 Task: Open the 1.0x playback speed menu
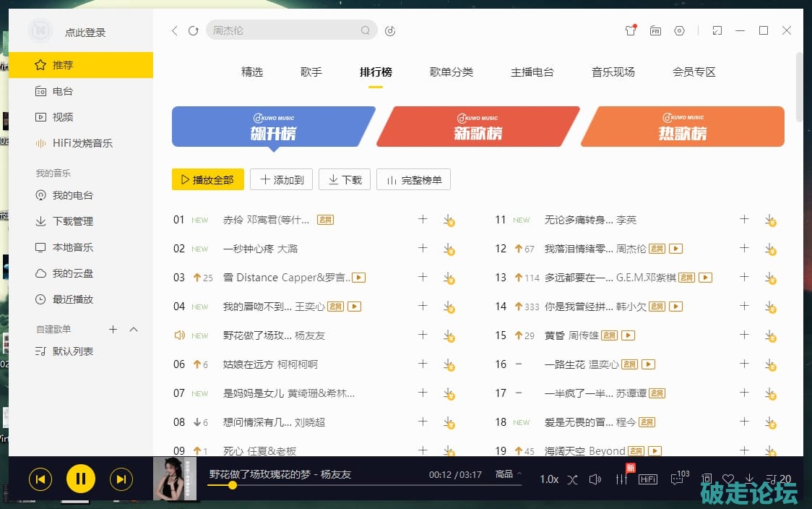(x=549, y=479)
